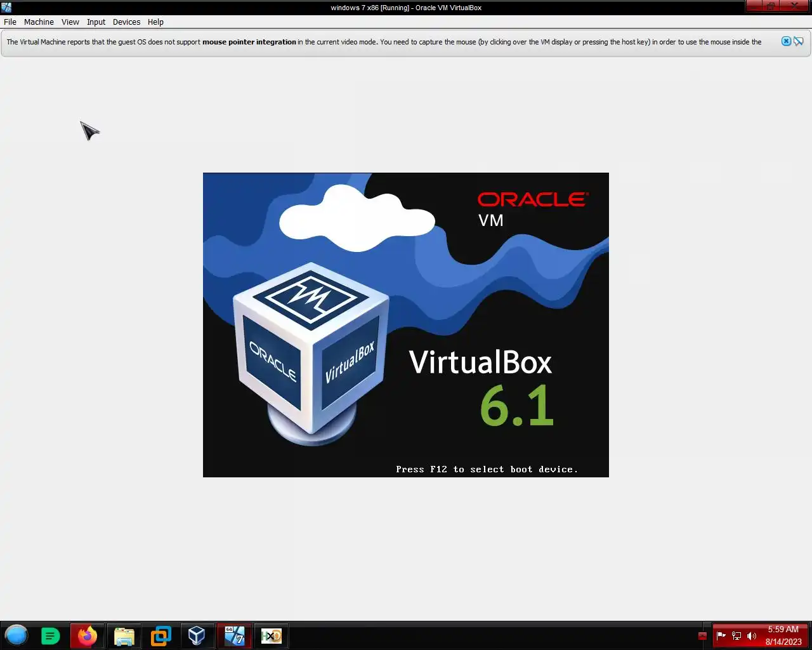Viewport: 812px width, 650px height.
Task: Open the Input menu
Action: (96, 22)
